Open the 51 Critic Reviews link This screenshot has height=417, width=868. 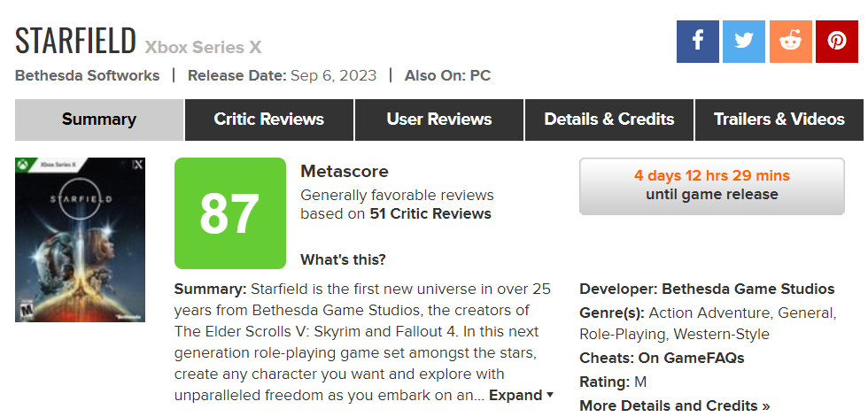pos(430,213)
